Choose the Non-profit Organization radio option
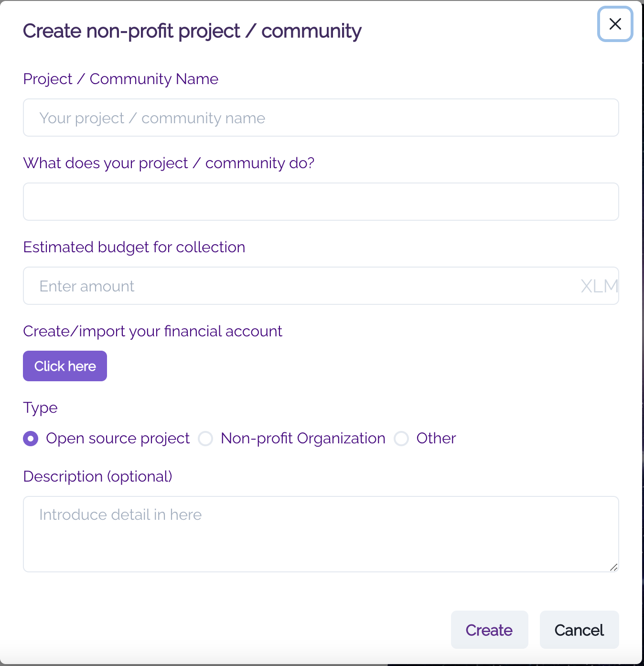Screen dimensions: 644x666 (206, 439)
